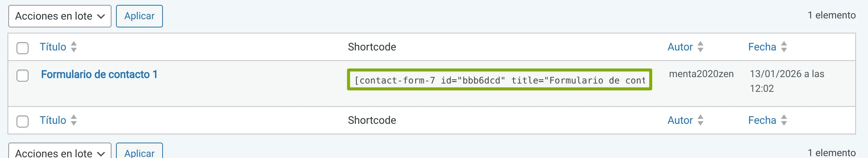Tick the select-all checkbox in table footer

[23, 122]
